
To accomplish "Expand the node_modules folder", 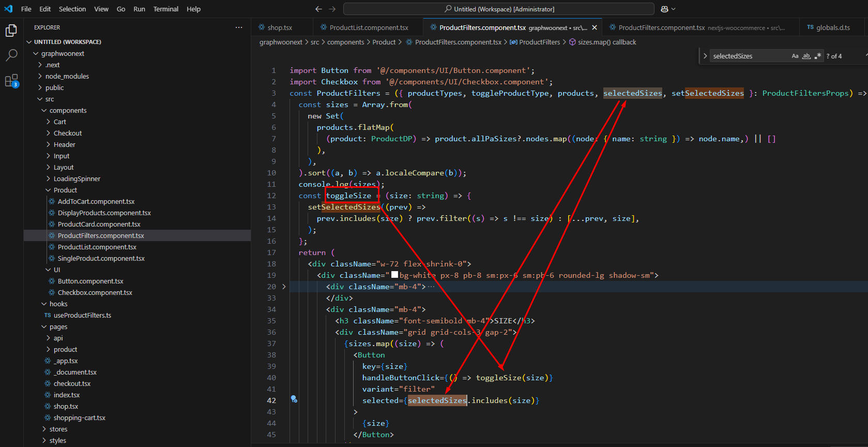I will coord(67,76).
